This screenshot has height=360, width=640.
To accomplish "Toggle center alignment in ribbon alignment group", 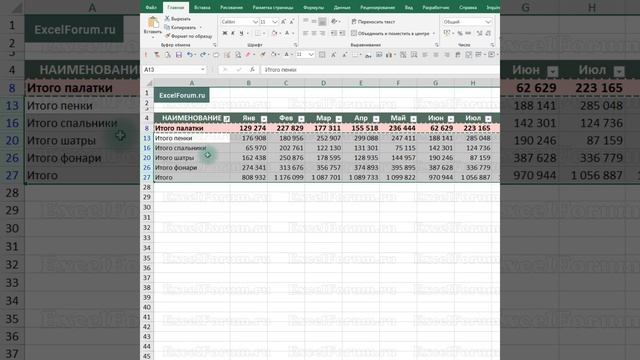I will coord(314,33).
